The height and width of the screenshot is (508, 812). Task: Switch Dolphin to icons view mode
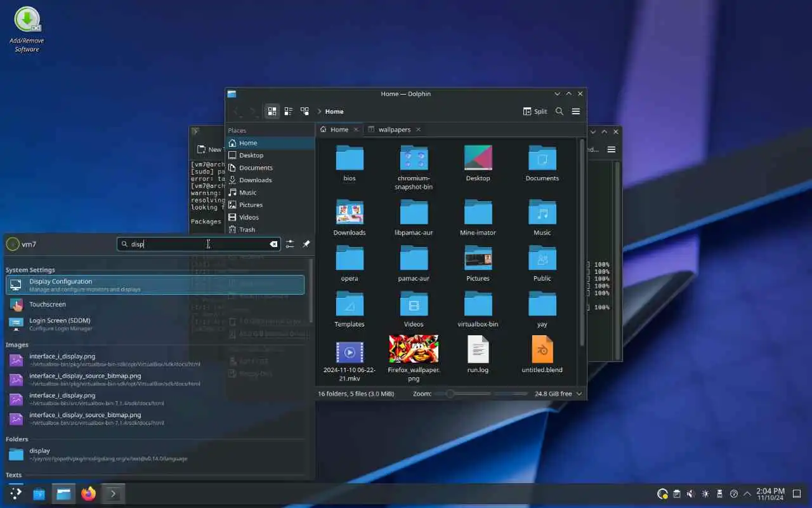pos(272,111)
